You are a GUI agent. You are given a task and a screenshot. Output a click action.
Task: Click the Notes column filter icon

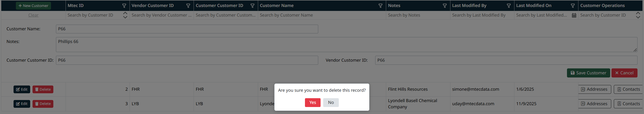[444, 6]
